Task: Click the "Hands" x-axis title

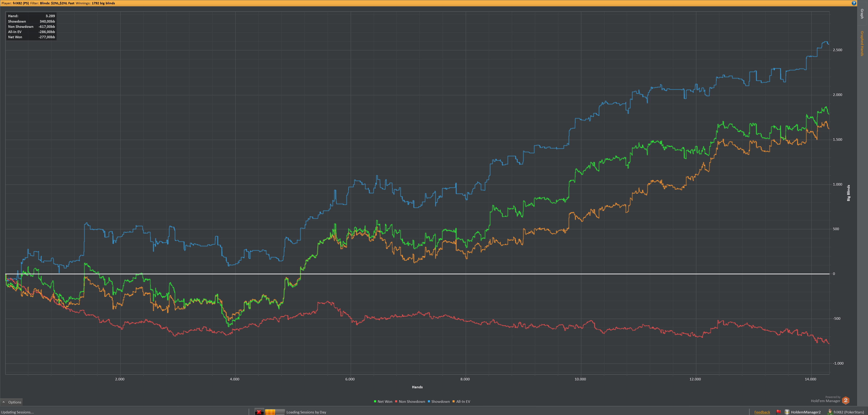Action: pyautogui.click(x=417, y=387)
